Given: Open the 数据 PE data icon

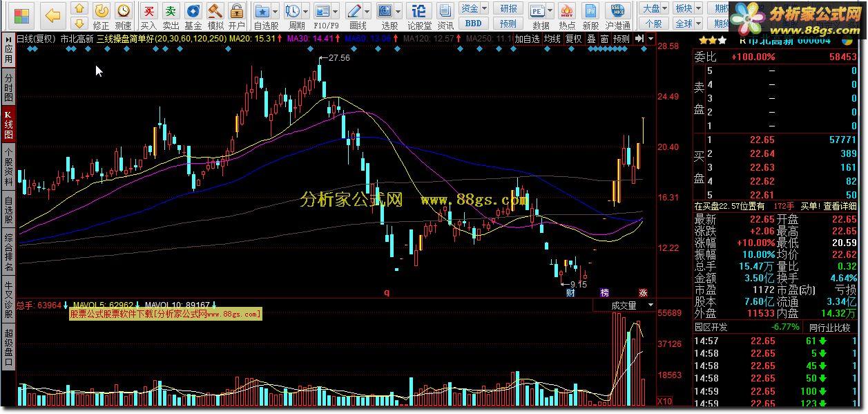Looking at the screenshot, I should coord(539,16).
